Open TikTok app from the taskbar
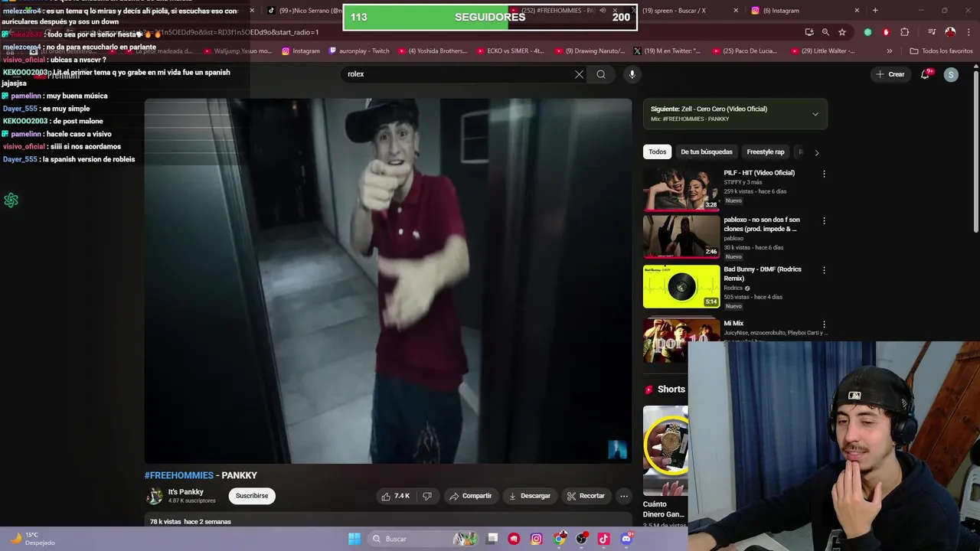This screenshot has width=980, height=551. pos(603,539)
